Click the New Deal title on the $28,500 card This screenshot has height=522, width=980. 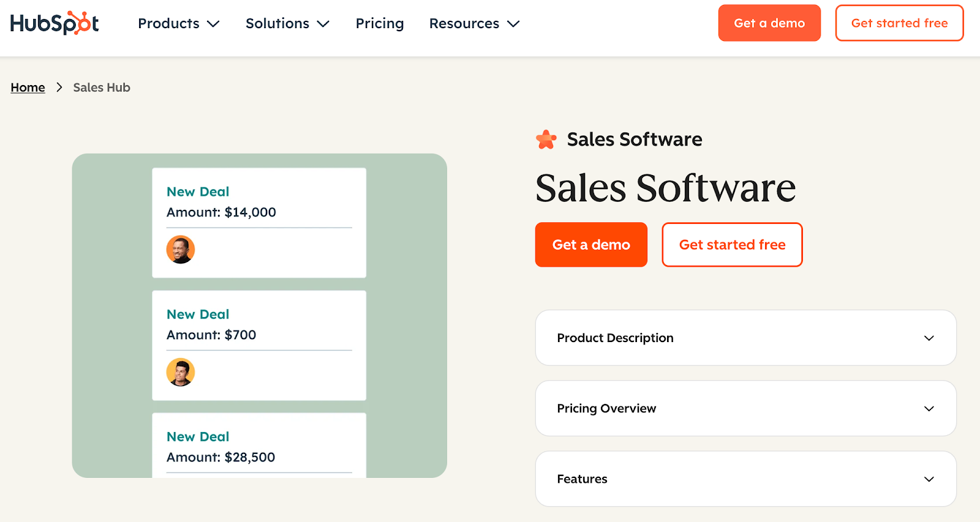[198, 436]
